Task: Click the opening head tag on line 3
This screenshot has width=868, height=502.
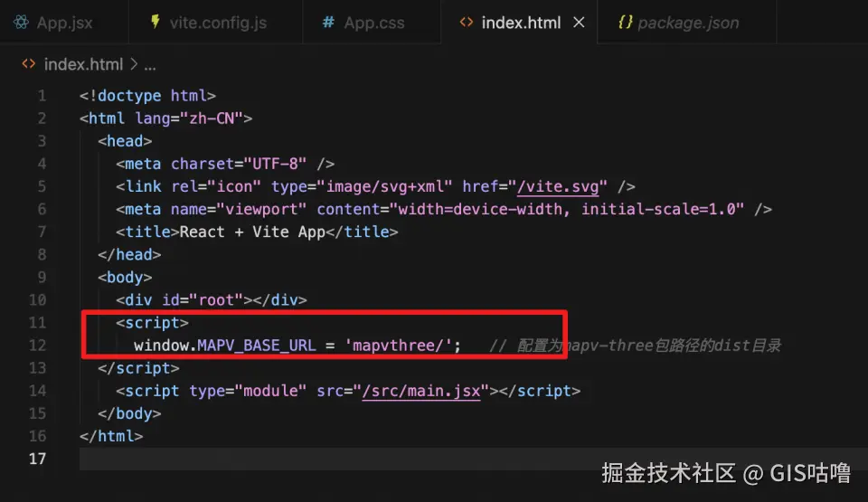Action: [125, 141]
